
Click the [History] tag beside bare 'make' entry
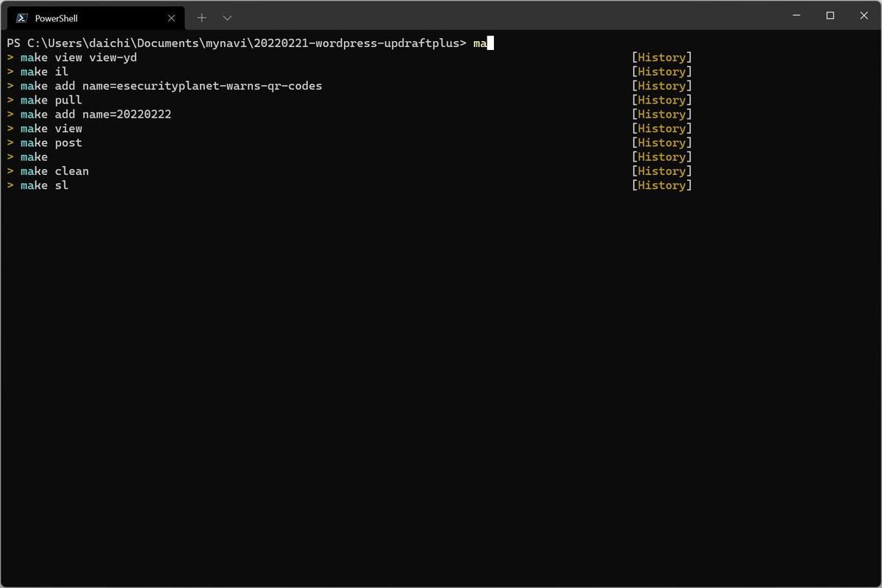[x=661, y=157]
